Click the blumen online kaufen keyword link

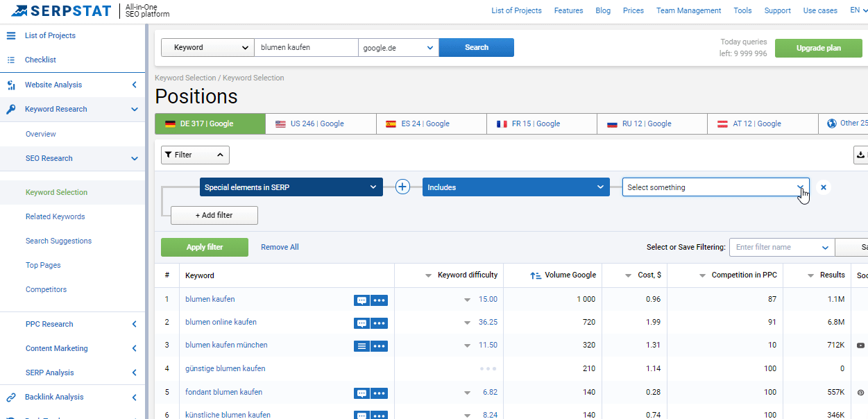coord(221,322)
